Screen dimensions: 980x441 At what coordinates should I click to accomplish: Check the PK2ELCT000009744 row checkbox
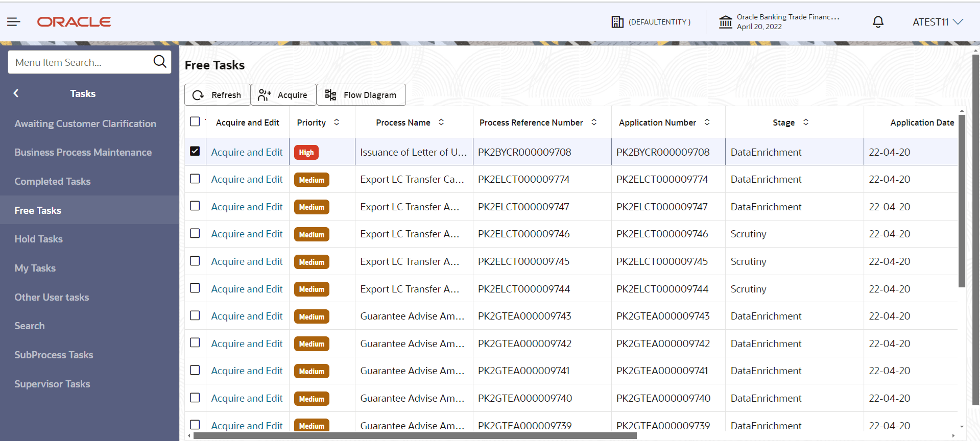tap(195, 288)
